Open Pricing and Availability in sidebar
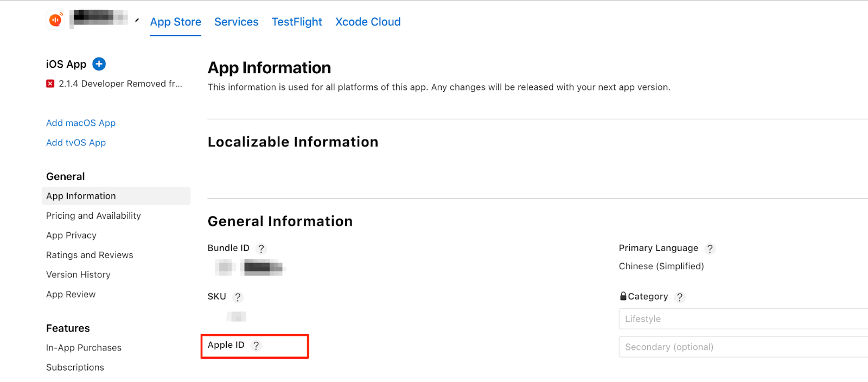 click(93, 216)
